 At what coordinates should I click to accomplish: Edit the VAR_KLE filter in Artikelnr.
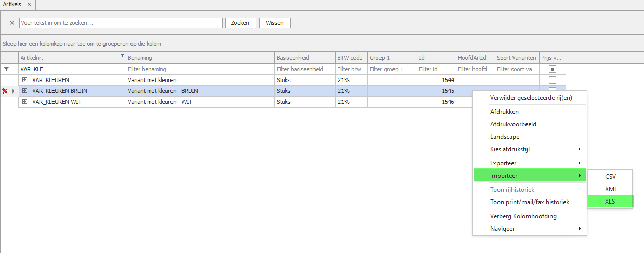pyautogui.click(x=72, y=69)
